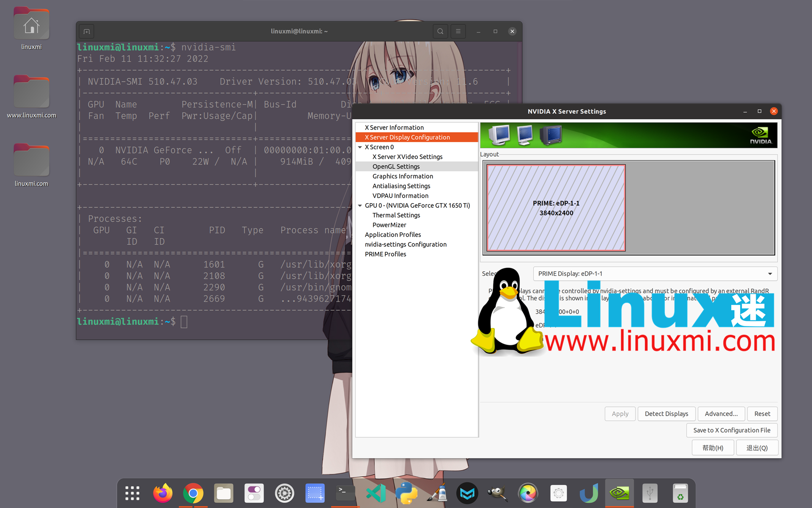812x508 pixels.
Task: Click the system settings gear icon in taskbar
Action: click(x=284, y=492)
